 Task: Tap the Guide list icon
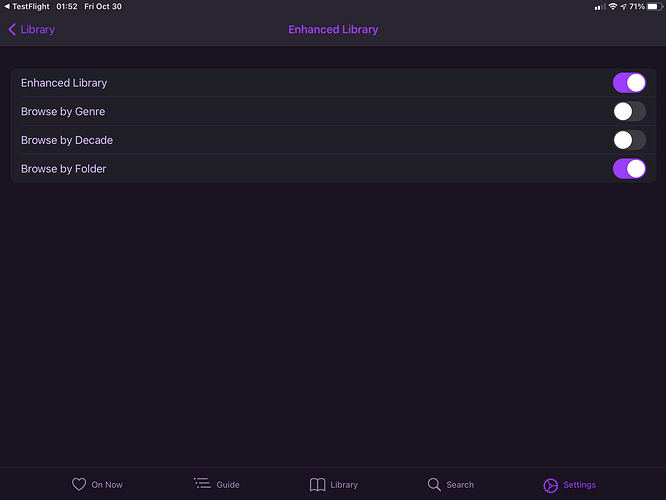tap(202, 484)
